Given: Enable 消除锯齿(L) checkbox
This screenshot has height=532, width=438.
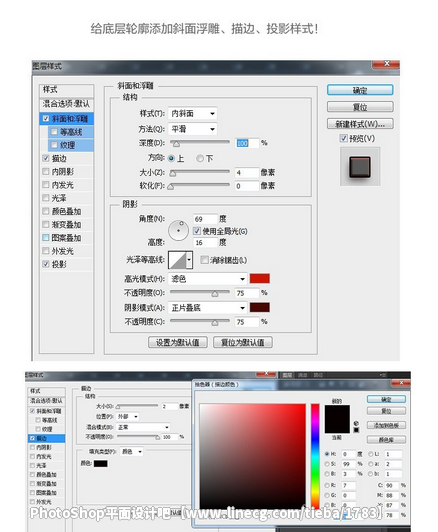Looking at the screenshot, I should tap(204, 260).
